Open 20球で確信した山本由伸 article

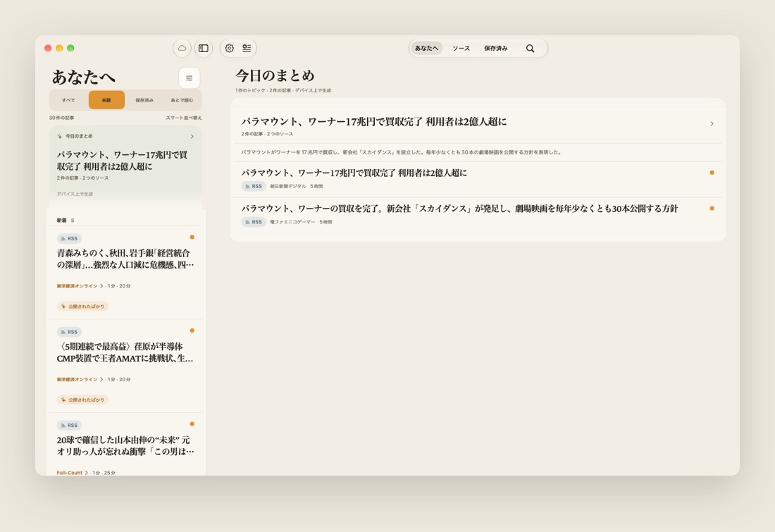pos(125,446)
